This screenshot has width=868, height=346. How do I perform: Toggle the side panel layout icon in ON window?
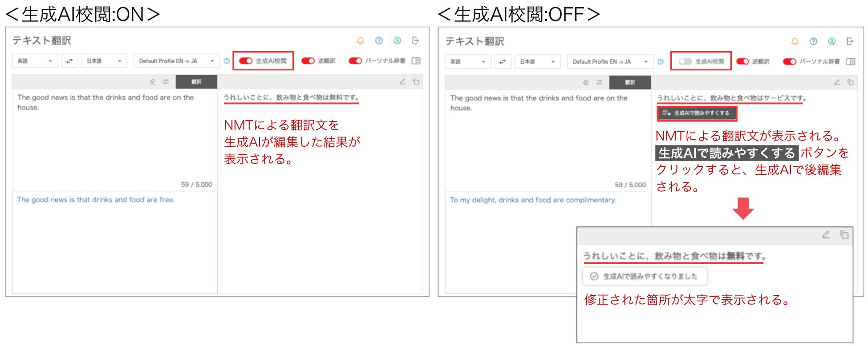tap(416, 61)
